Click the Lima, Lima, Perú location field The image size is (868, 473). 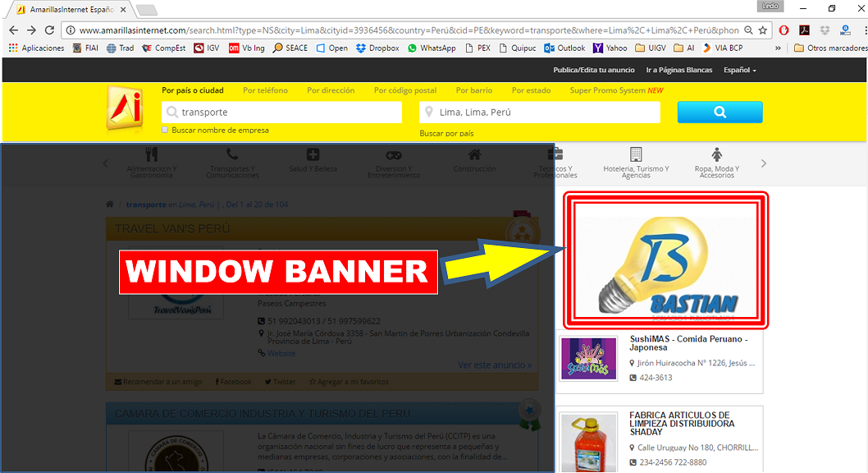540,113
